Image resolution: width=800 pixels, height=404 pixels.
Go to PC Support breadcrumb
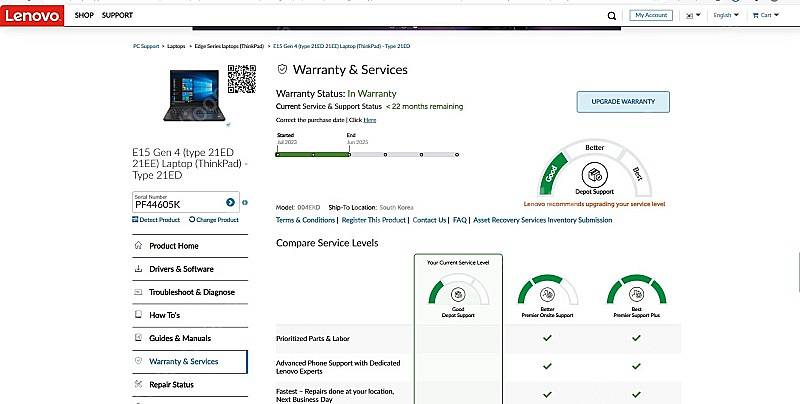[146, 46]
